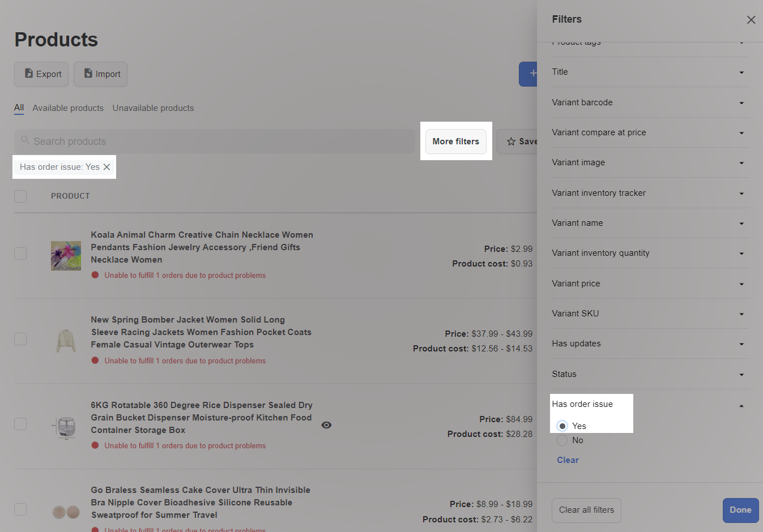Click the star Save filters button
Viewport: 763px width, 532px height.
tap(518, 141)
